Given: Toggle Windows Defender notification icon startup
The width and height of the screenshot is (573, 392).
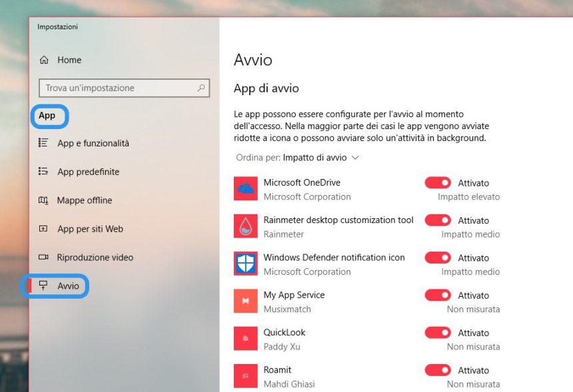Looking at the screenshot, I should (x=438, y=258).
